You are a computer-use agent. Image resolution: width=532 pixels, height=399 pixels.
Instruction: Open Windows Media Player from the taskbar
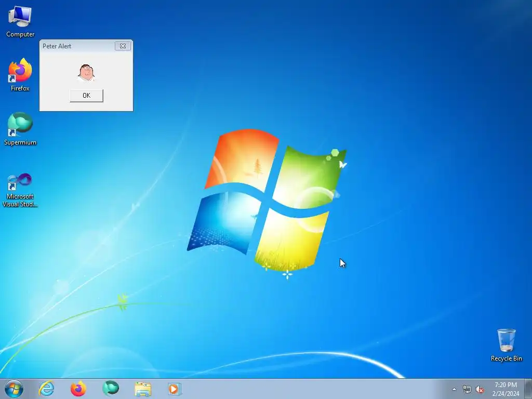[x=175, y=389]
